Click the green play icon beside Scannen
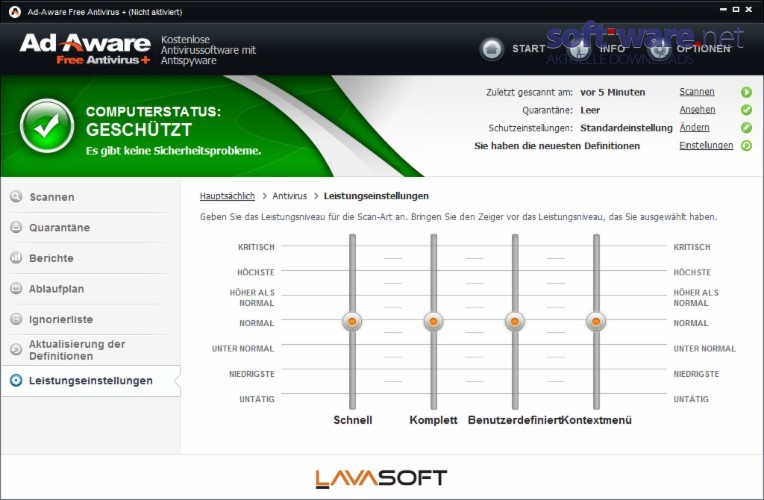This screenshot has width=764, height=500. (x=746, y=92)
